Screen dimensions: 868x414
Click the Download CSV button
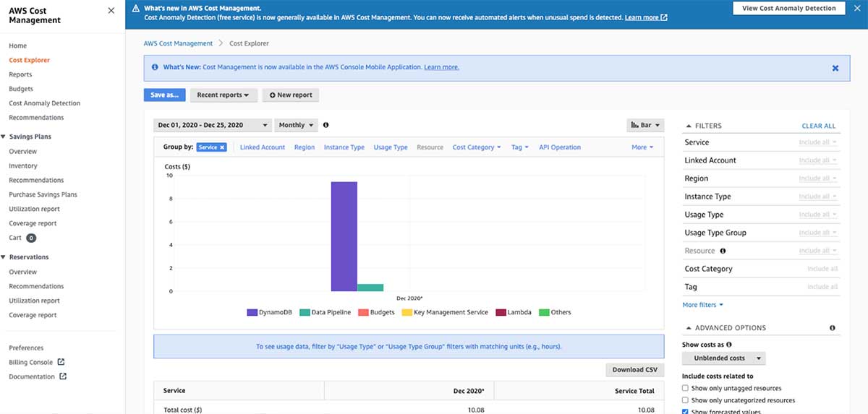pyautogui.click(x=634, y=370)
